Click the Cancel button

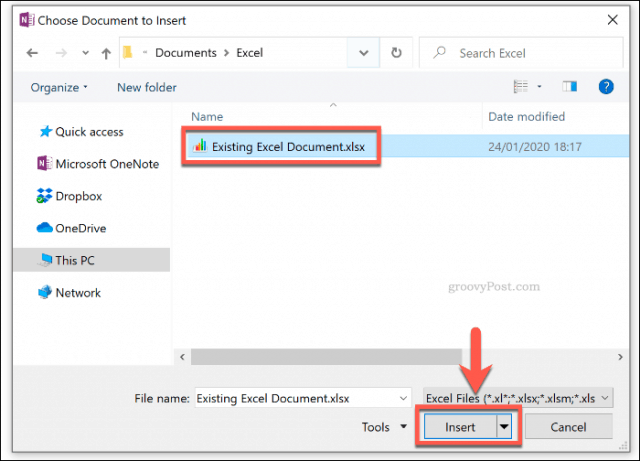pyautogui.click(x=568, y=427)
